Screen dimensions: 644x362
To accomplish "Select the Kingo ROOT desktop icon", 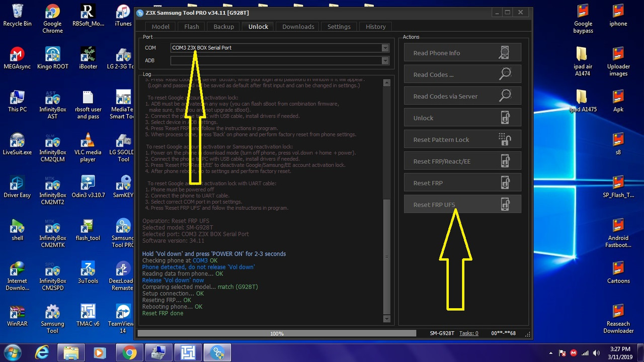I will point(52,58).
